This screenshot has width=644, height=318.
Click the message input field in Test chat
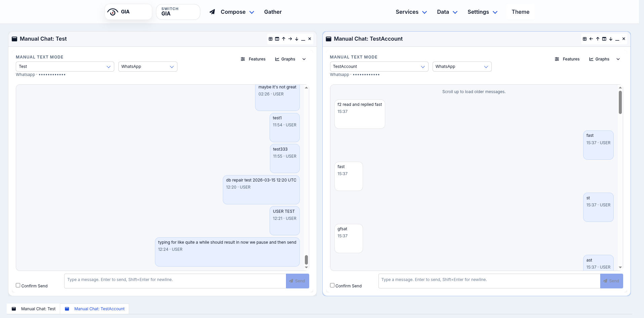(x=175, y=279)
